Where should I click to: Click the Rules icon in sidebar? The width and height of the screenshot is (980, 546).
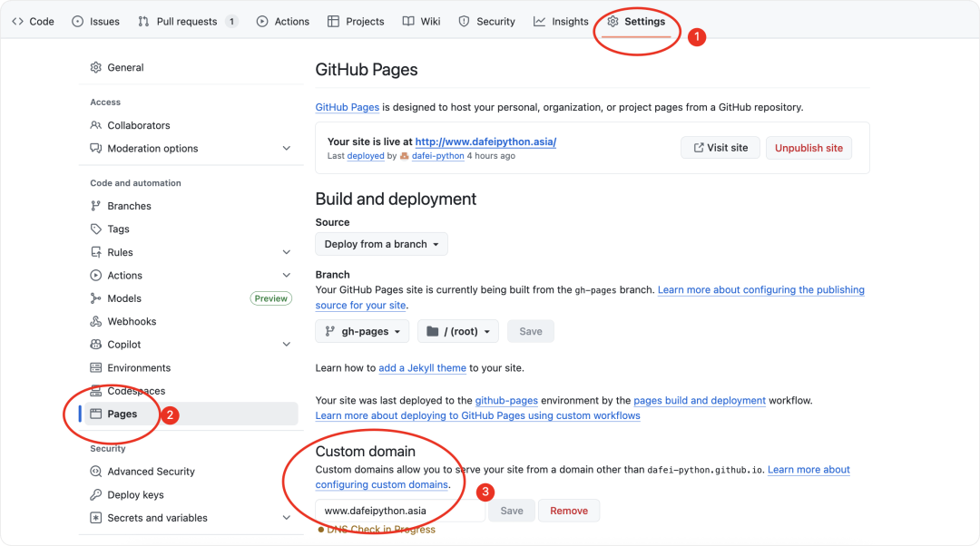coord(95,252)
